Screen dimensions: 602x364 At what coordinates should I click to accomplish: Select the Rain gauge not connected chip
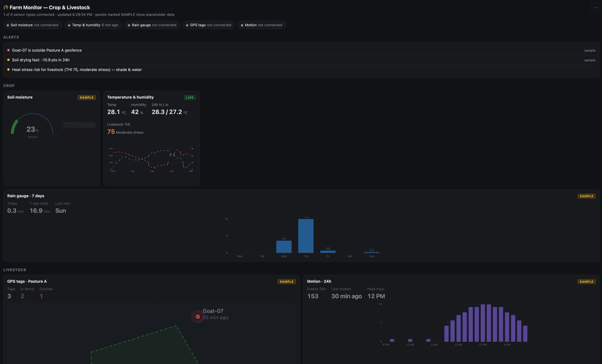pos(152,25)
